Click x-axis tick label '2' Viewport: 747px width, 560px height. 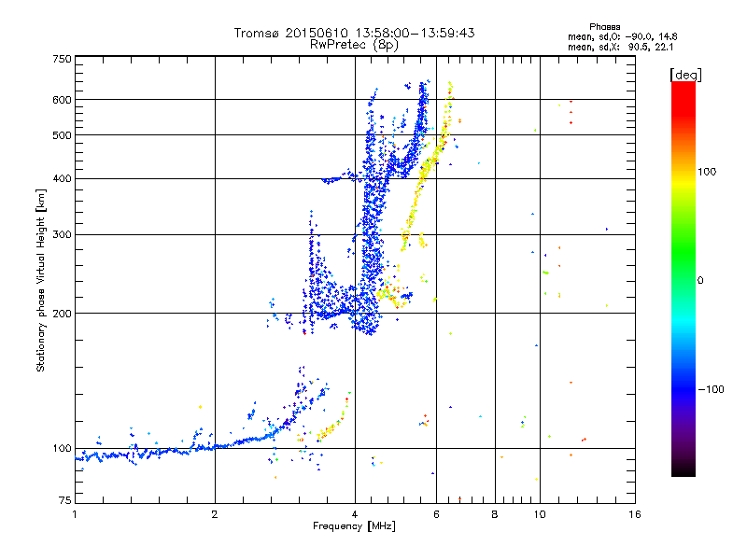click(215, 514)
